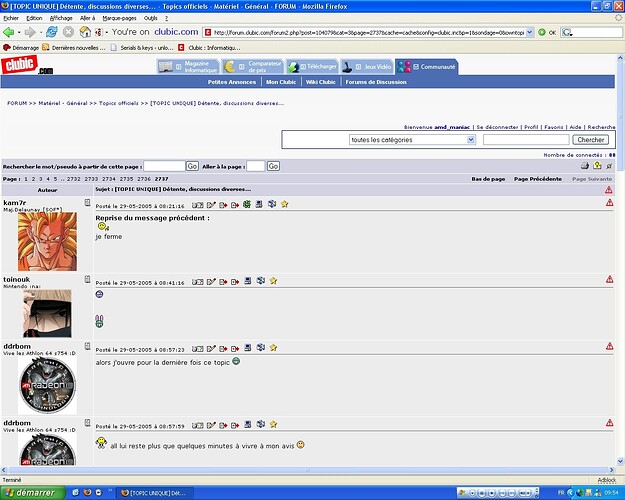Image resolution: width=625 pixels, height=500 pixels.
Task: Go to page 2736 of the topic
Action: 144,178
